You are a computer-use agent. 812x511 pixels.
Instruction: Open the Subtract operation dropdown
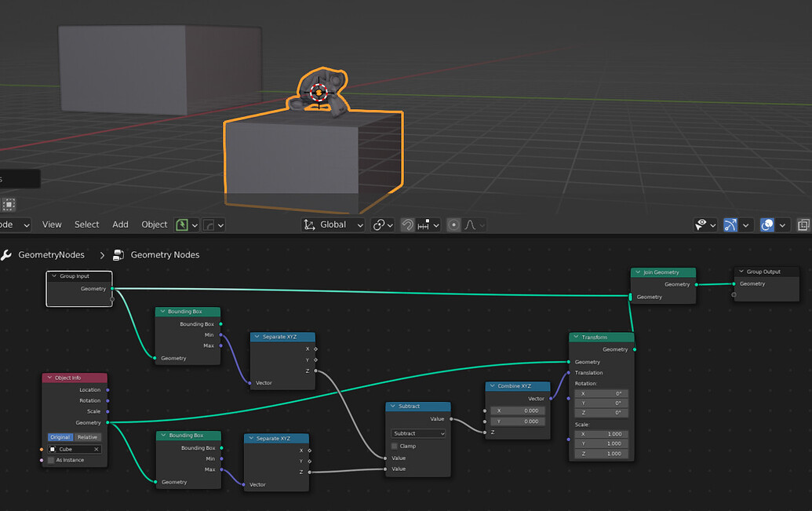click(418, 433)
